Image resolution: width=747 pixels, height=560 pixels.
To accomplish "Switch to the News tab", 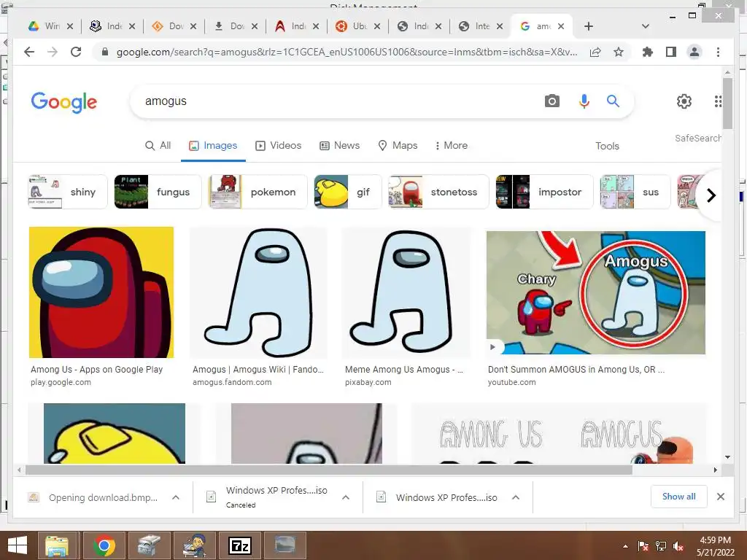I will [340, 145].
